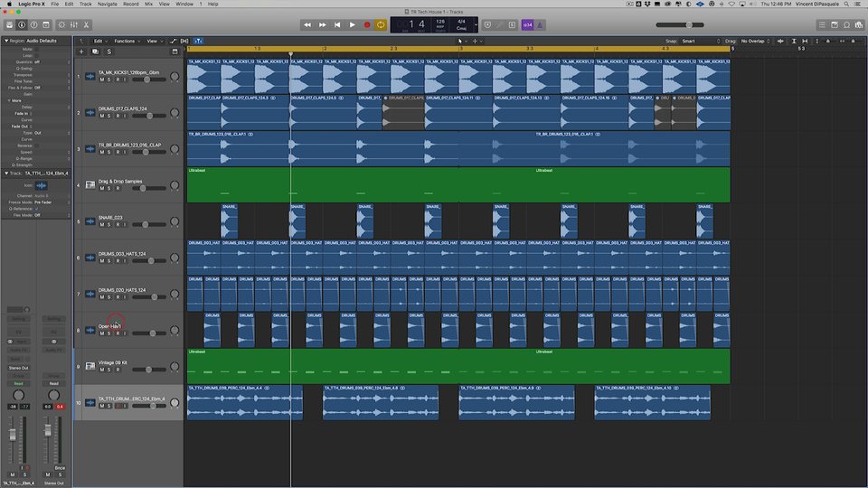Toggle the Count-in 1234 button
Screen dimensions: 868x488
[x=527, y=25]
